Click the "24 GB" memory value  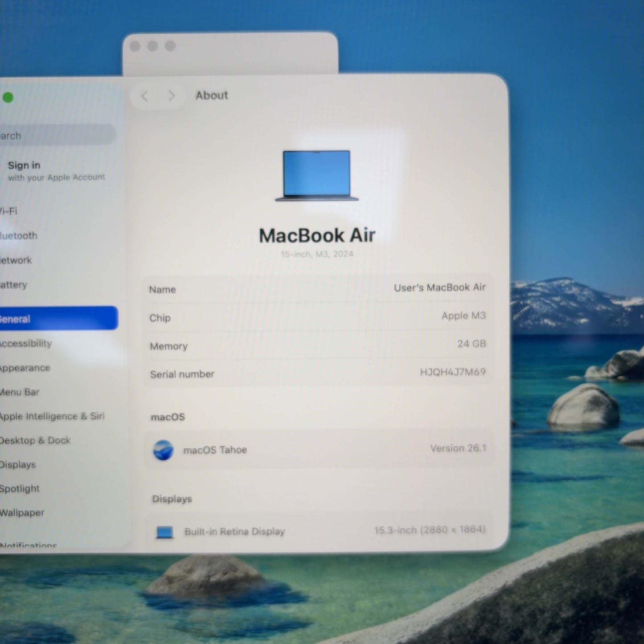pos(472,344)
